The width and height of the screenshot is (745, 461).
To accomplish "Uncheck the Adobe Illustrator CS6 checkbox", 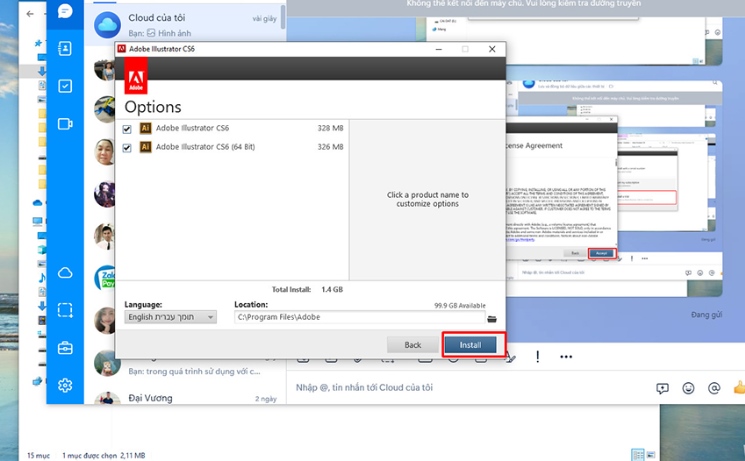I will point(127,129).
